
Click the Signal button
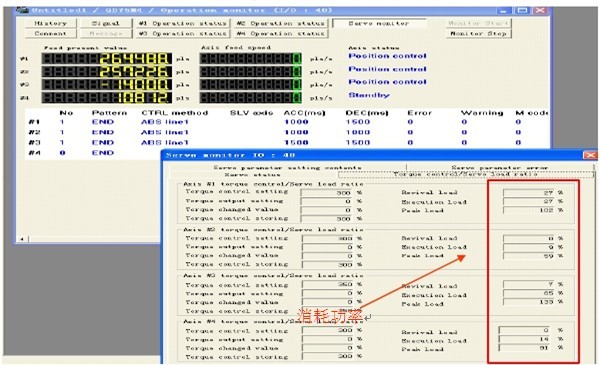point(106,23)
